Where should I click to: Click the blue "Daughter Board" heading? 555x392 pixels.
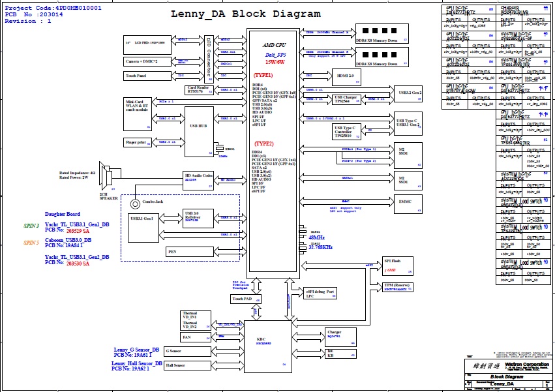coord(63,214)
